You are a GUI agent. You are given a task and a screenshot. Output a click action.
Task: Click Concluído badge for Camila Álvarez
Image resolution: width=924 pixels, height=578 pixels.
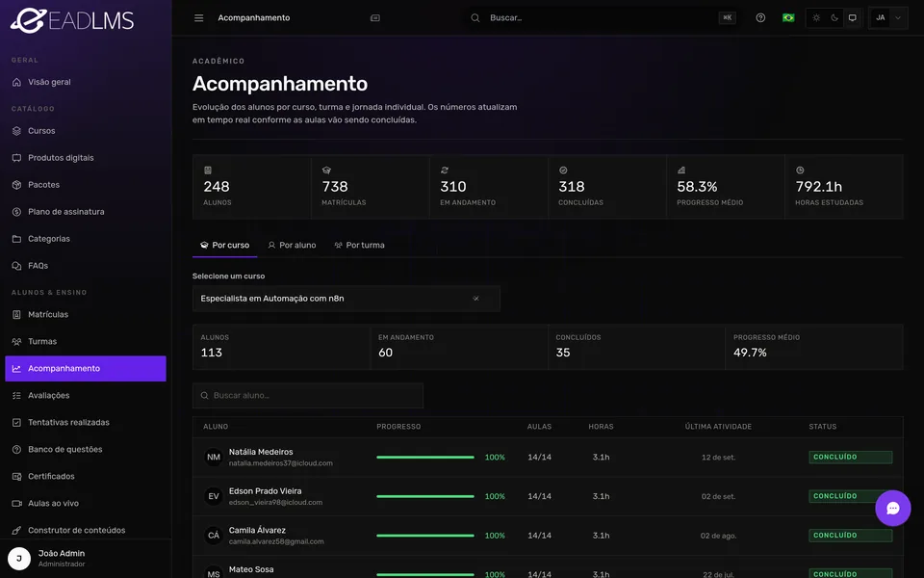[850, 536]
